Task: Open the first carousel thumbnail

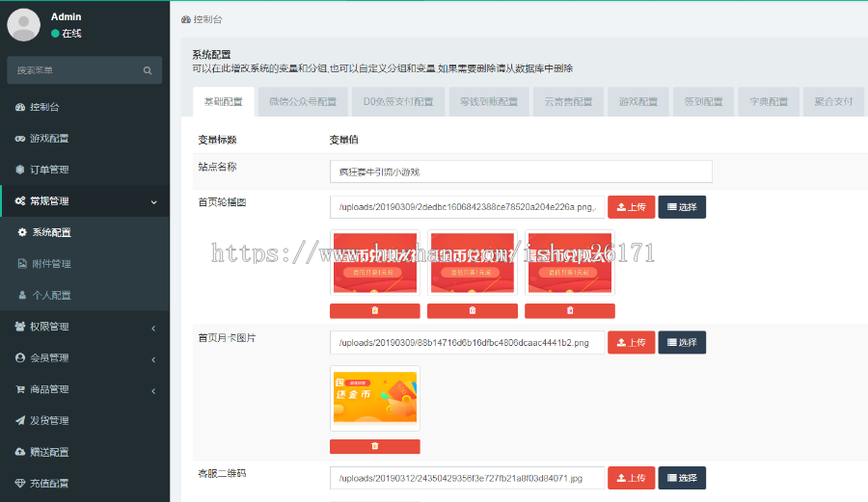Action: point(375,263)
